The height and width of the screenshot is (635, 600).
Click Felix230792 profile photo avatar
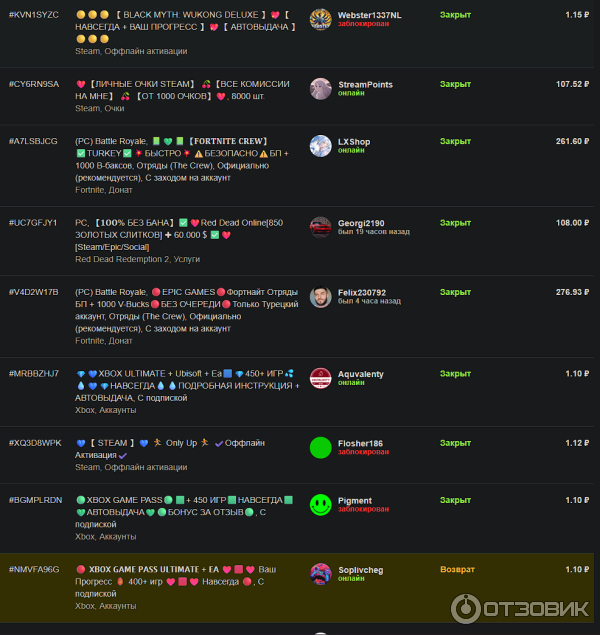pos(320,297)
